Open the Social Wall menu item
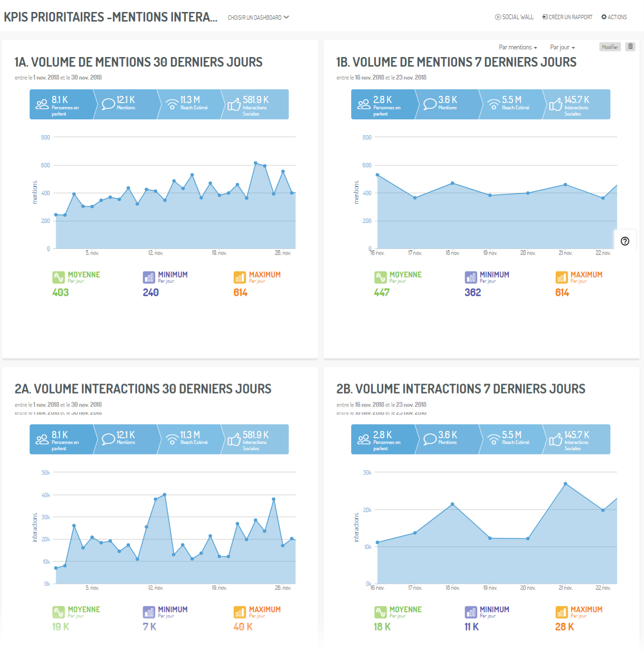Screen dimensions: 644x663 pyautogui.click(x=514, y=17)
